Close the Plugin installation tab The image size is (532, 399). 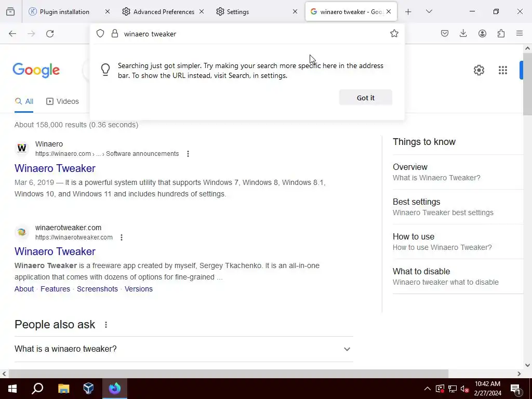(108, 11)
